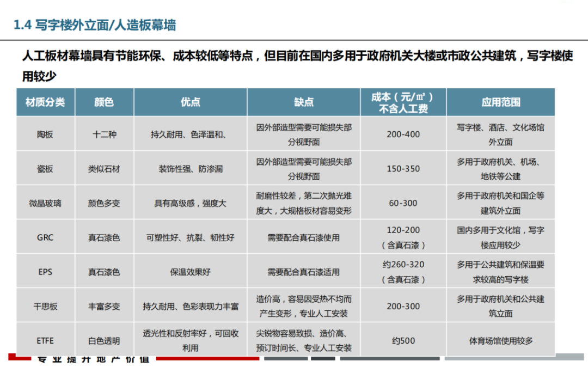Select the '需要配合真石漆使用' cell
The height and width of the screenshot is (367, 588).
304,237
